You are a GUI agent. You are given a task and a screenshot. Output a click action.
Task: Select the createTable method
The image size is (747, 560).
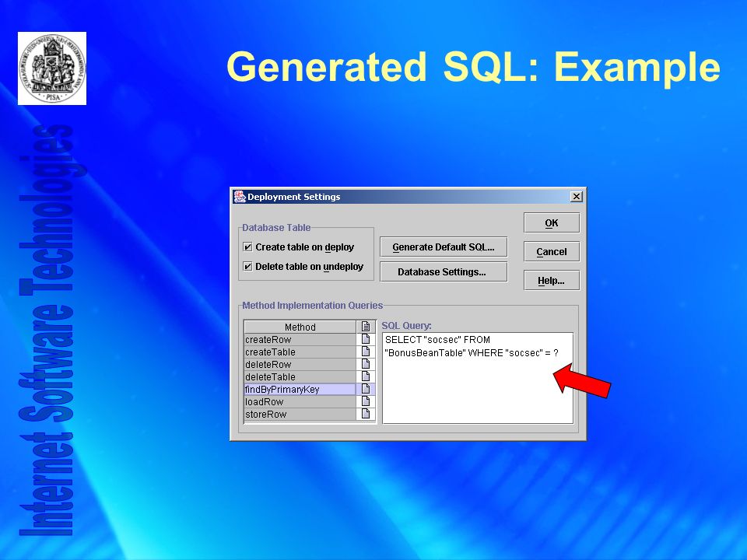(300, 352)
